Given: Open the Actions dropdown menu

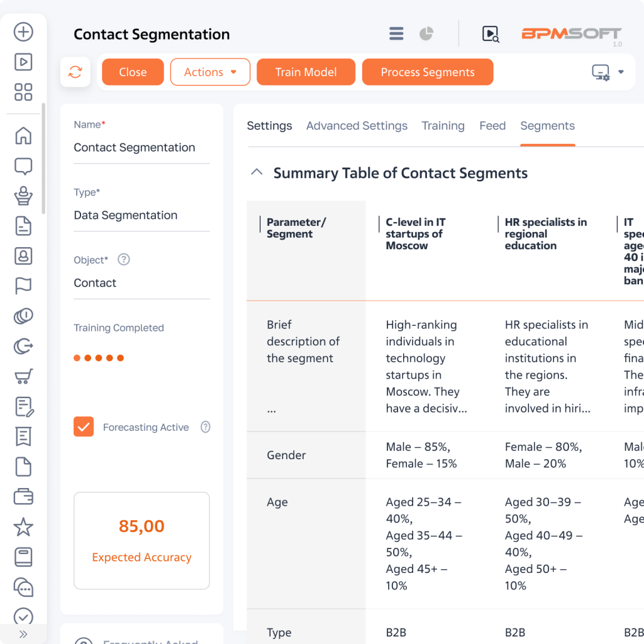Looking at the screenshot, I should [210, 72].
